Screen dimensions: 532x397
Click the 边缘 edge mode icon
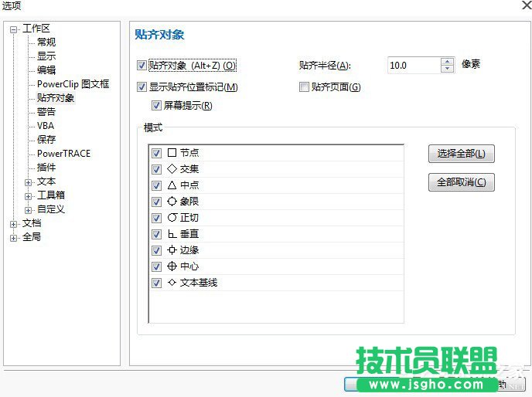172,250
